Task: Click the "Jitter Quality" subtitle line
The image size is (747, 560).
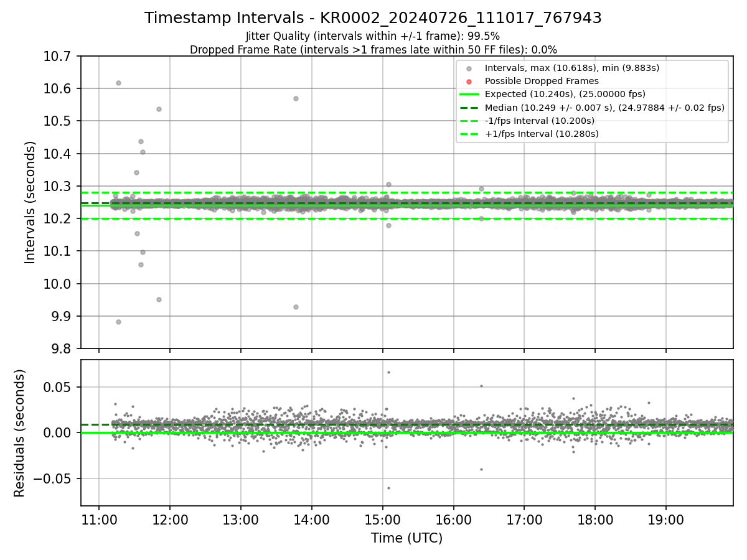Action: [373, 36]
